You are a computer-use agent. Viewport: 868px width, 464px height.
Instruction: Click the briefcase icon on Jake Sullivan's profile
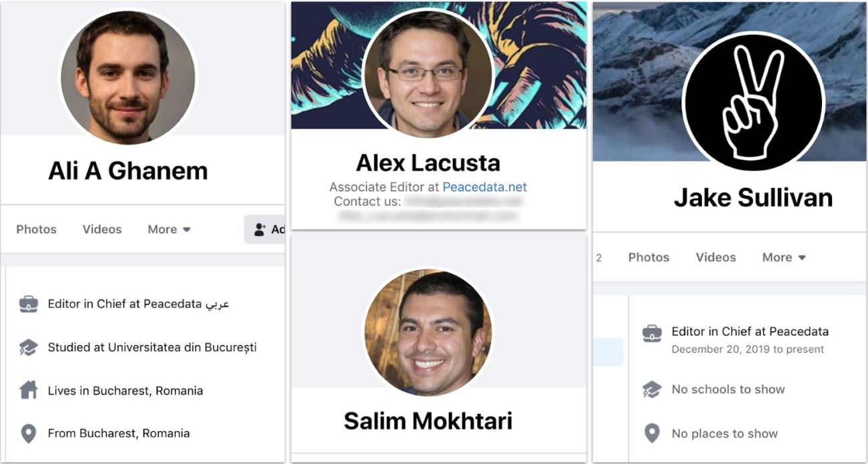[652, 331]
